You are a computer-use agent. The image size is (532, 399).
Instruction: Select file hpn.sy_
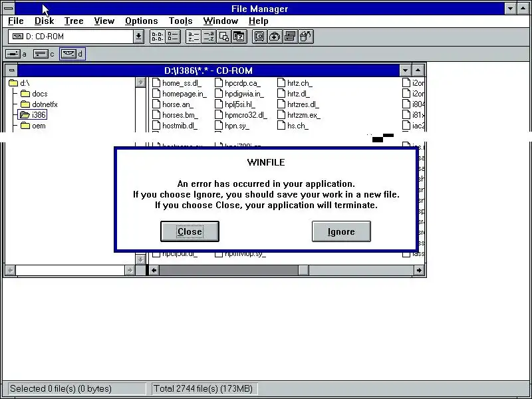[x=232, y=126]
